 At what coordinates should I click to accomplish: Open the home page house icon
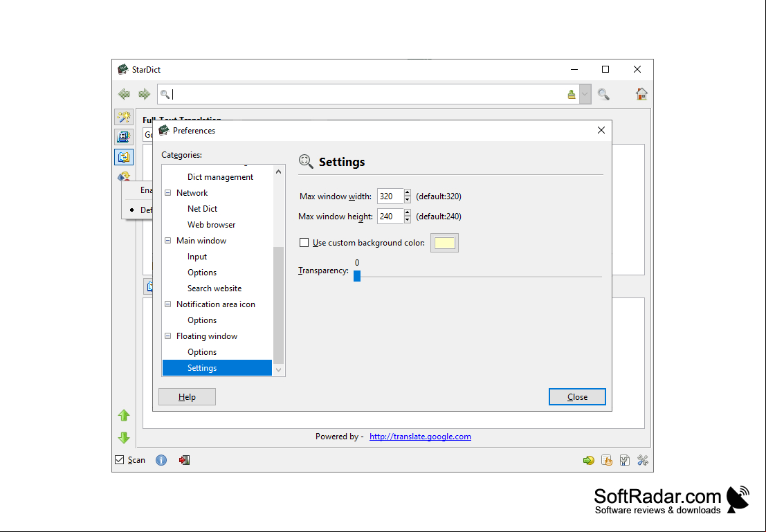point(641,94)
